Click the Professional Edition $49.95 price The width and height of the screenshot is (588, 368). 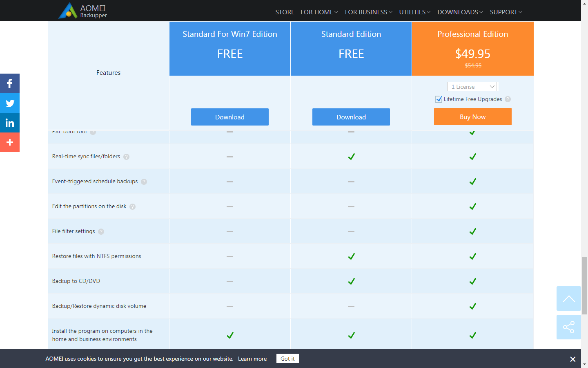point(473,54)
